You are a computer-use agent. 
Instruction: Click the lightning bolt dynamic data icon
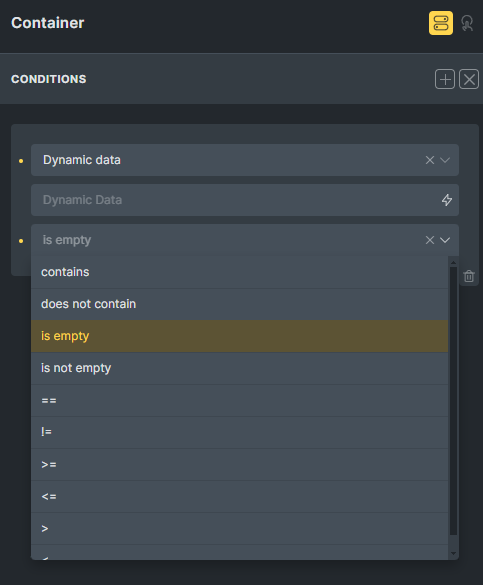click(x=447, y=200)
